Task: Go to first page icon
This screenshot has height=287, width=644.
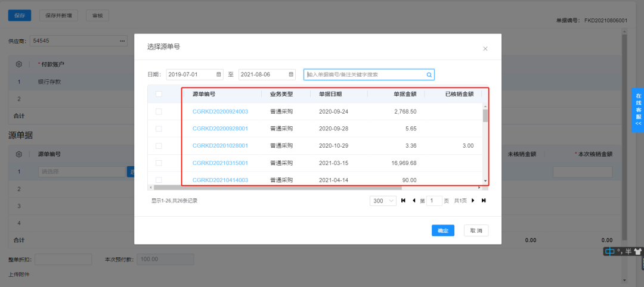Action: pyautogui.click(x=403, y=201)
